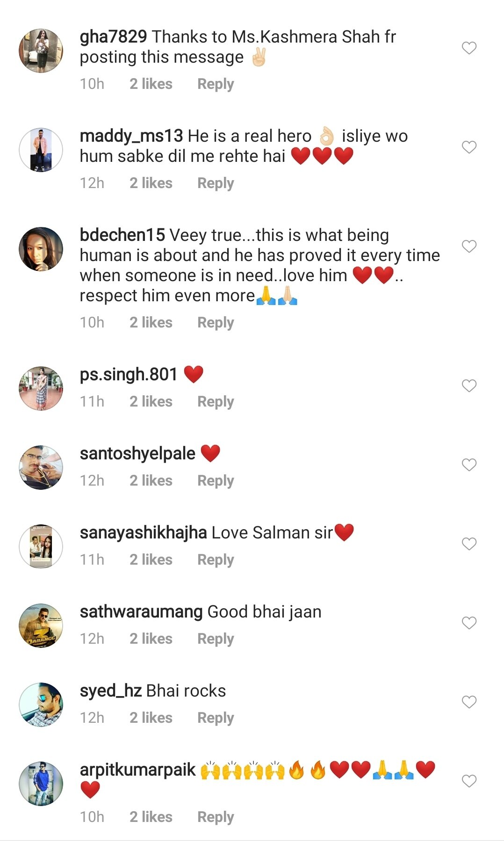
Task: Open maddy_ms13 username profile link
Action: [x=131, y=136]
